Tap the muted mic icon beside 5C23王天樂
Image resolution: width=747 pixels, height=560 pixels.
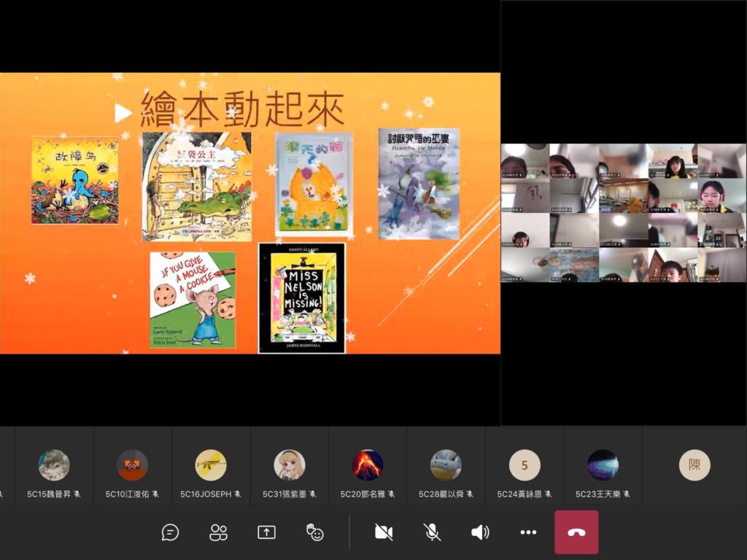tap(627, 494)
